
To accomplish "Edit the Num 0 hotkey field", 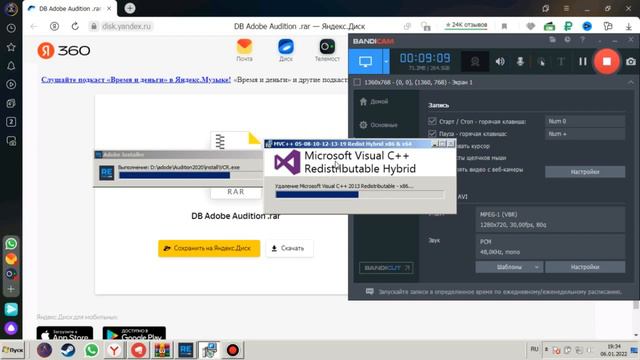I will pyautogui.click(x=585, y=121).
